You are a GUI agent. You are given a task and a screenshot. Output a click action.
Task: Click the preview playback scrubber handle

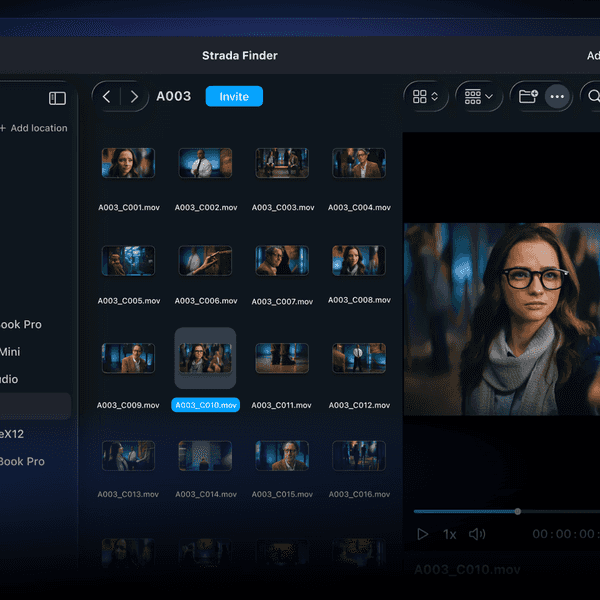click(x=518, y=512)
